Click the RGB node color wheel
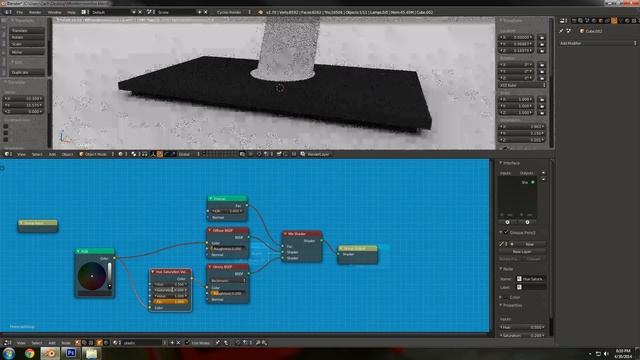Screen dimensions: 640x360 92,276
